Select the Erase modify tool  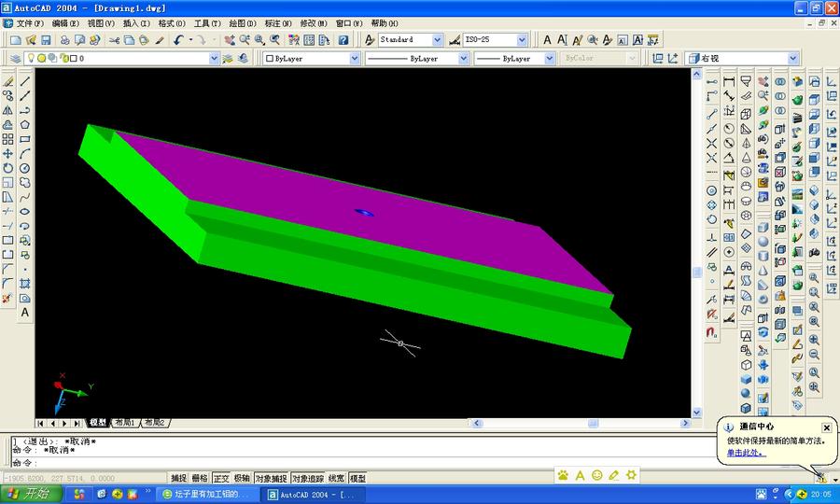[8, 81]
